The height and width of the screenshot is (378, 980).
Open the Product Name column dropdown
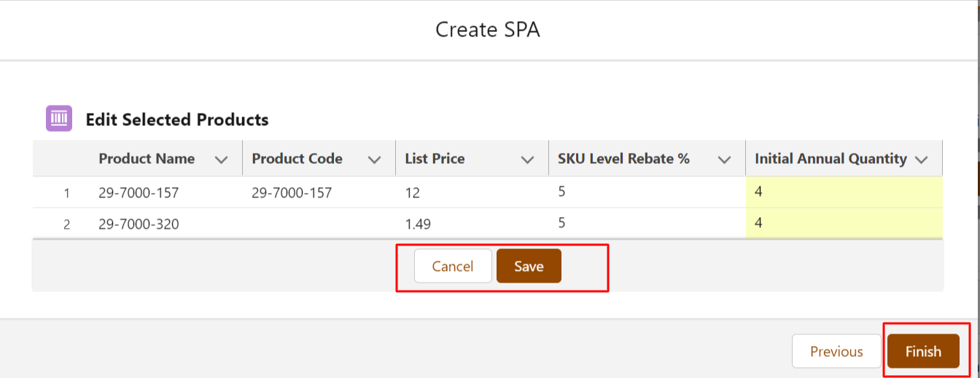(222, 160)
